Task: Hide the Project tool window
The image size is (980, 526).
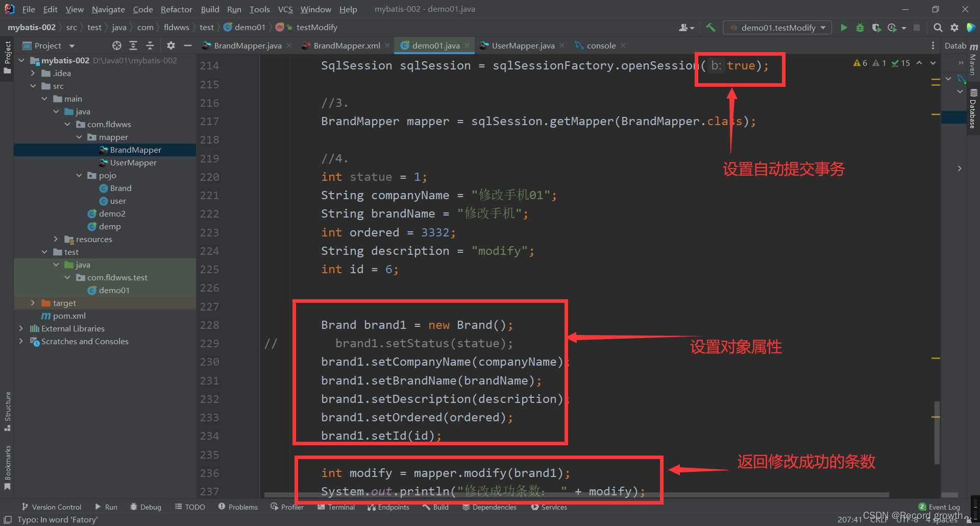Action: click(188, 45)
